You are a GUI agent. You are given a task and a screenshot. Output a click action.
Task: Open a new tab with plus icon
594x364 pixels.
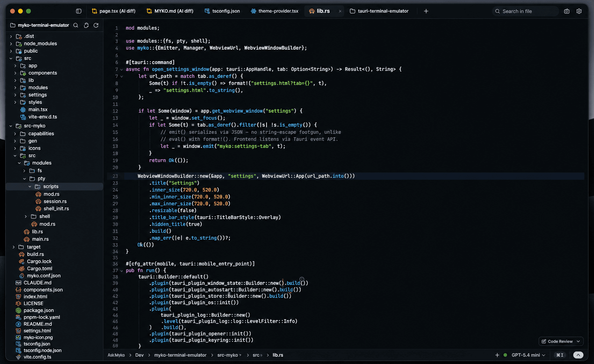[x=426, y=11]
